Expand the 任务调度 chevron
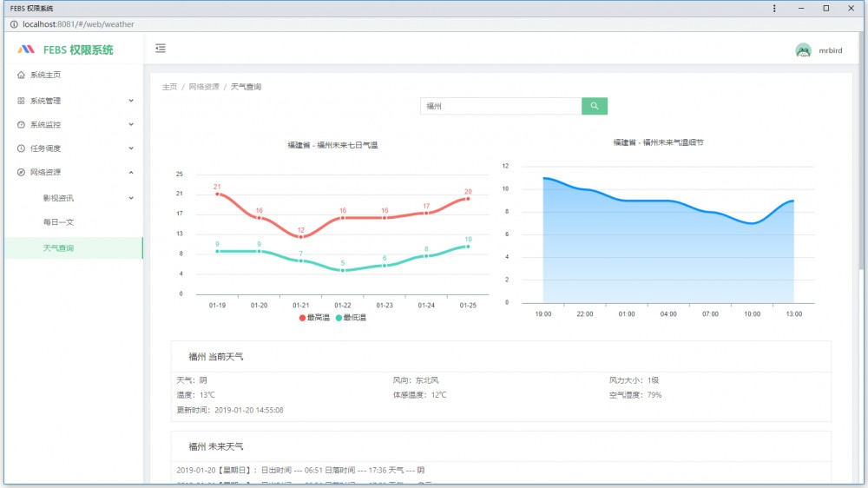The width and height of the screenshot is (868, 488). 131,148
